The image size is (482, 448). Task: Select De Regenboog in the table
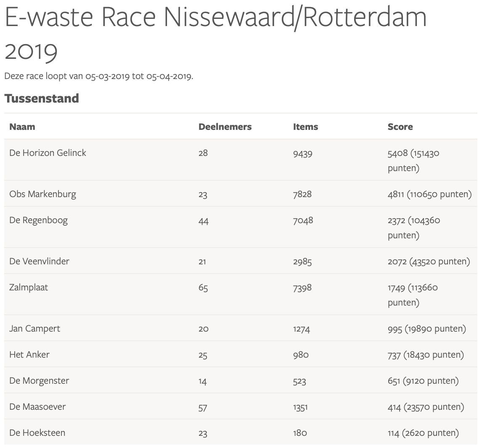(38, 220)
